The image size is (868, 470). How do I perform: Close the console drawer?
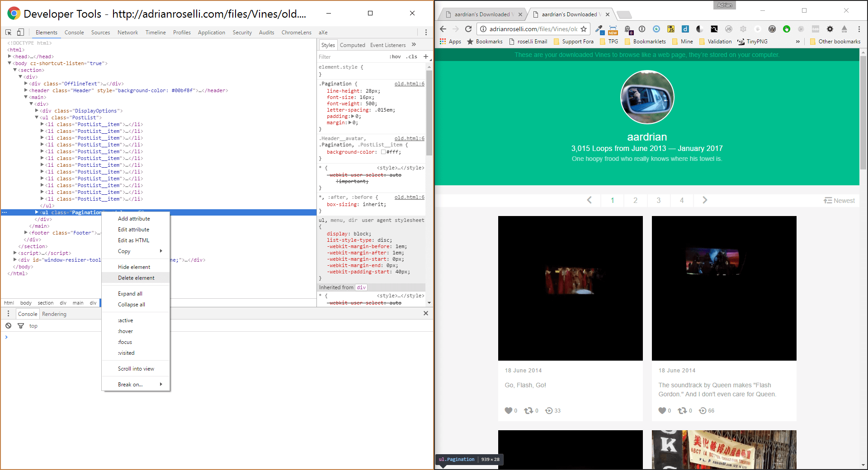pos(425,313)
